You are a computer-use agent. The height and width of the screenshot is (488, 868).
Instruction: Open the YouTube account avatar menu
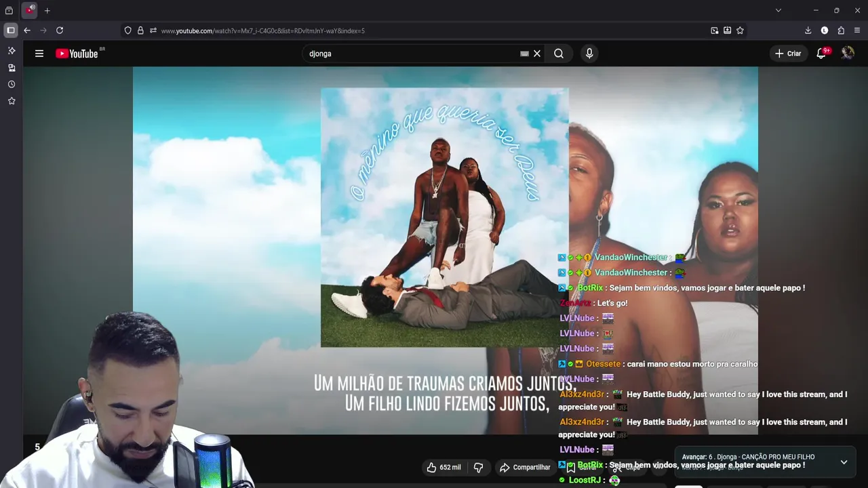[x=848, y=54]
